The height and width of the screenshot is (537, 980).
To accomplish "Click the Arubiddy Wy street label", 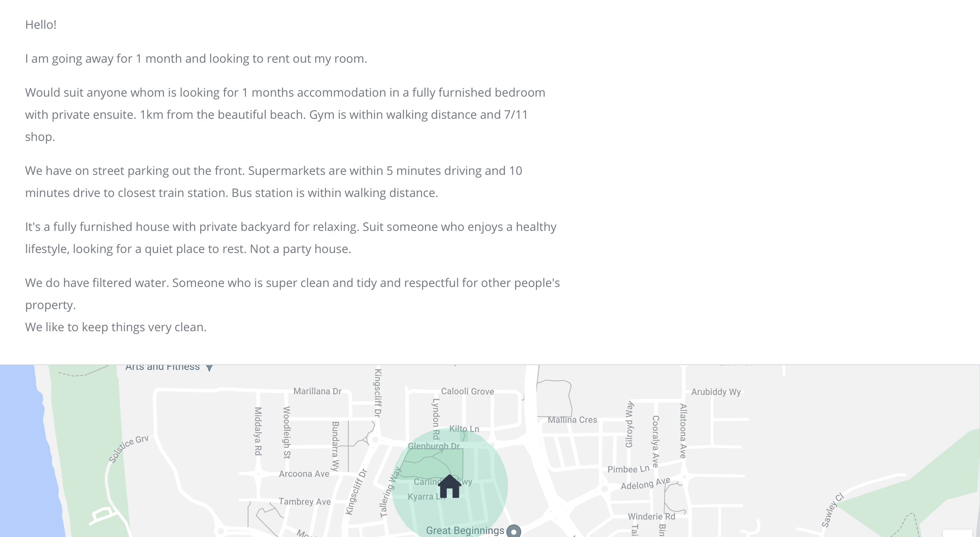I will pos(716,392).
